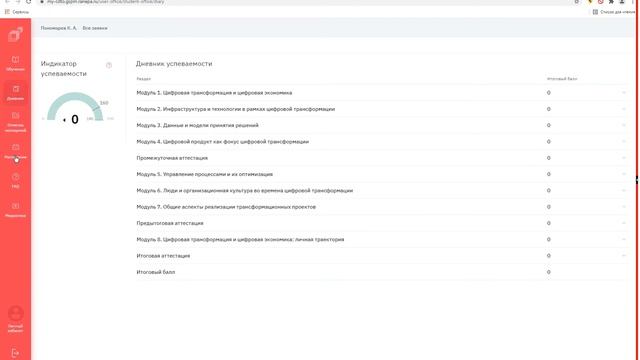Select the Предытоговая аттестация row title
Screen dimensions: 640x360
[x=170, y=223]
